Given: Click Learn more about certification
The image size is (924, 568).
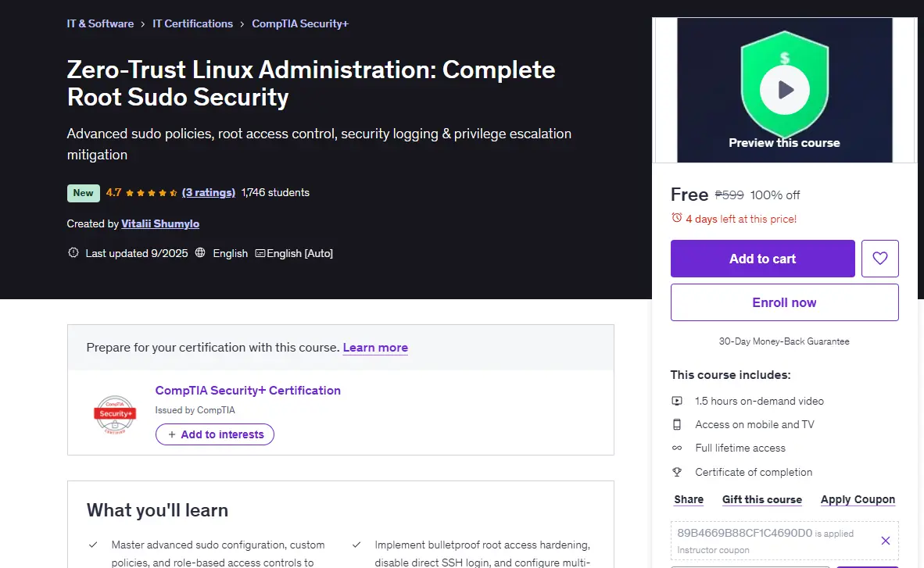Looking at the screenshot, I should 375,348.
